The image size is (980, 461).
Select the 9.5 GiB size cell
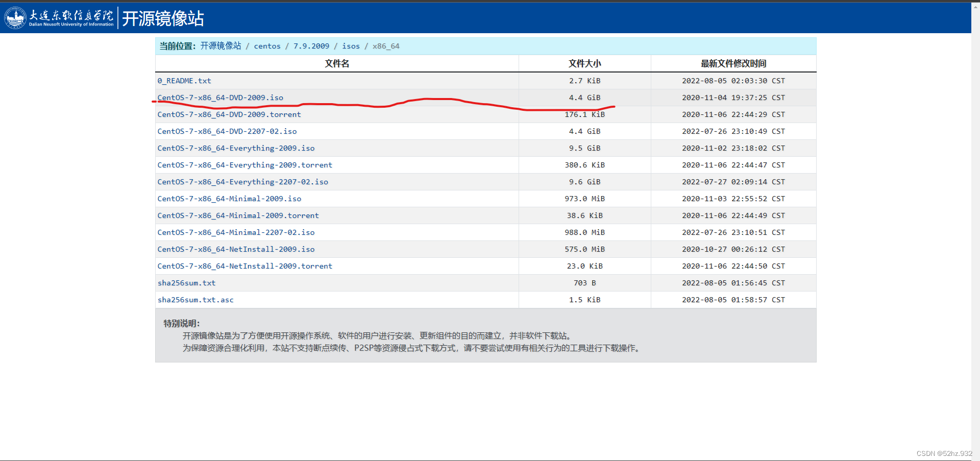[585, 148]
